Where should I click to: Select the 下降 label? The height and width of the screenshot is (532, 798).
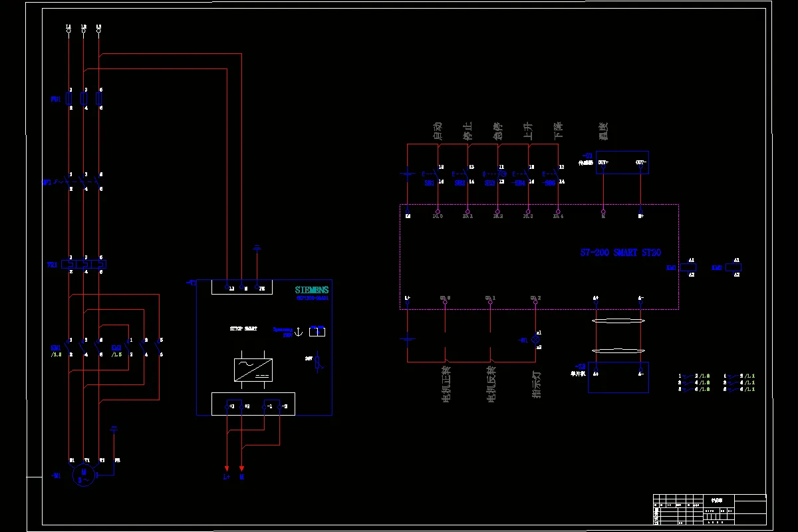[x=559, y=130]
